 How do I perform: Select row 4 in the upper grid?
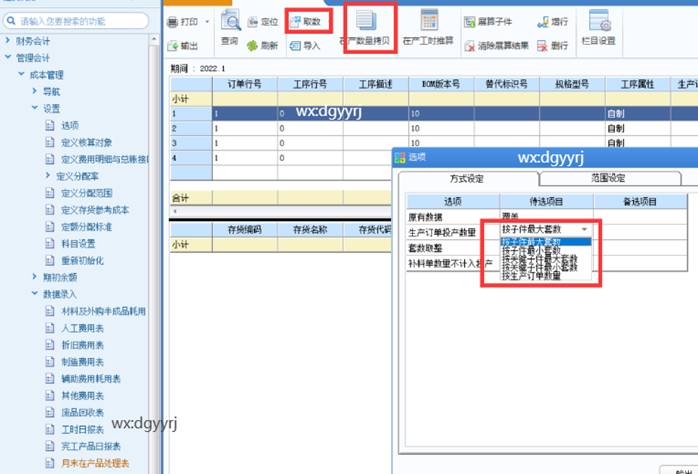[191, 158]
